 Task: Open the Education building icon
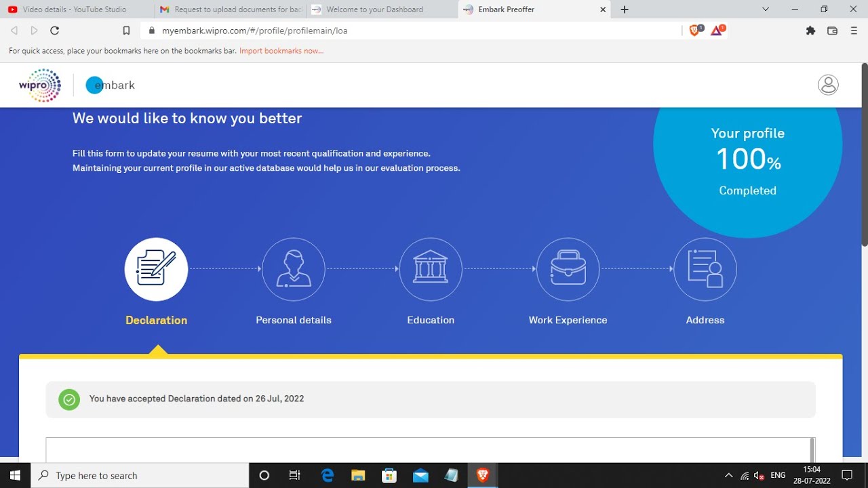click(431, 269)
